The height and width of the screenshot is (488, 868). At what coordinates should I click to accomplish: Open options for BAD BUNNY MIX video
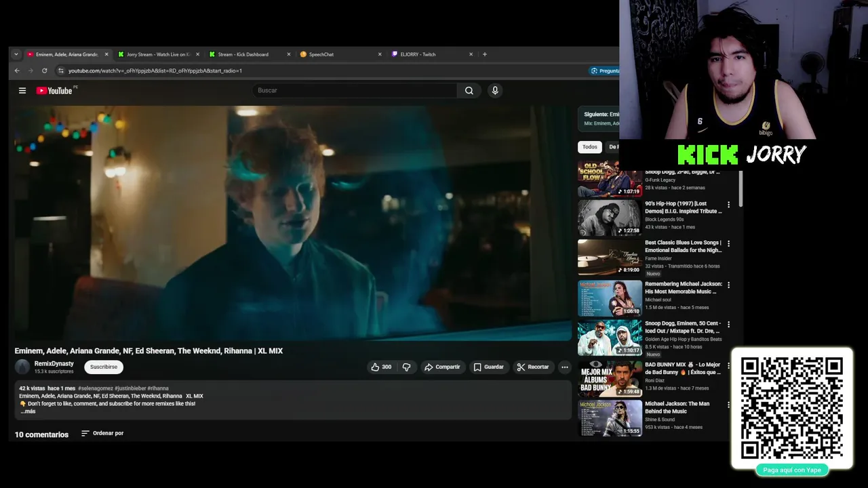pyautogui.click(x=729, y=365)
